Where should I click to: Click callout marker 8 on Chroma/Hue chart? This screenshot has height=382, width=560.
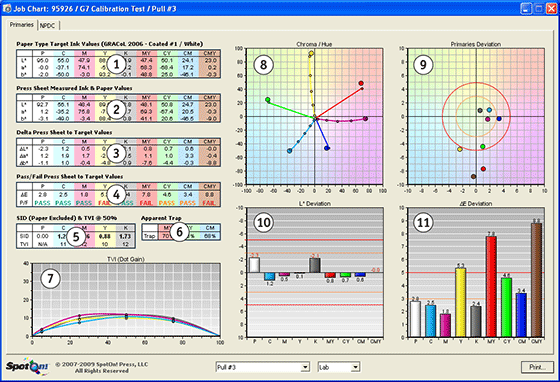(x=264, y=65)
